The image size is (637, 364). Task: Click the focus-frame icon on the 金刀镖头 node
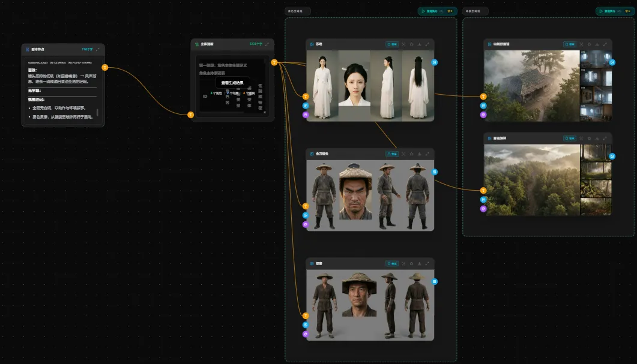[403, 154]
